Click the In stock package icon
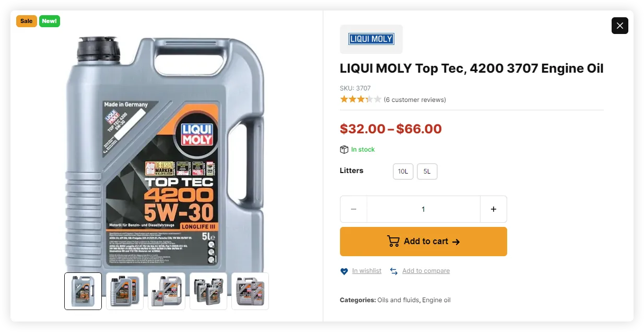The width and height of the screenshot is (644, 332). (344, 150)
